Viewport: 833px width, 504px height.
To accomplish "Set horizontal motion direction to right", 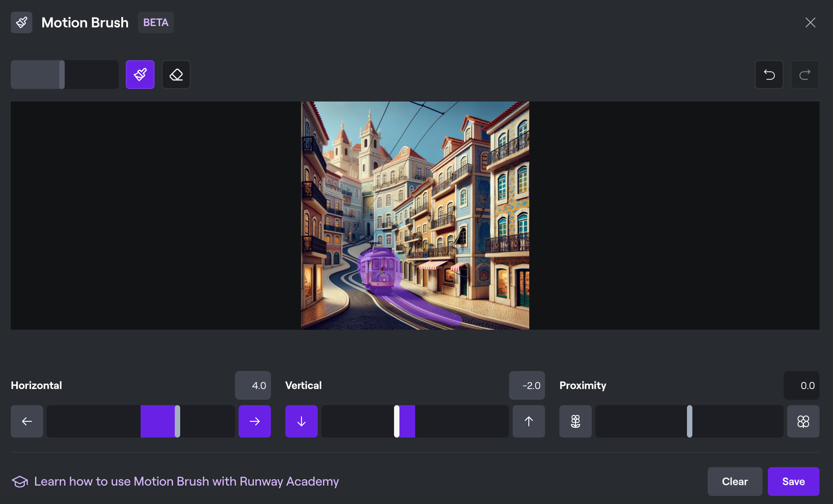I will (x=255, y=421).
